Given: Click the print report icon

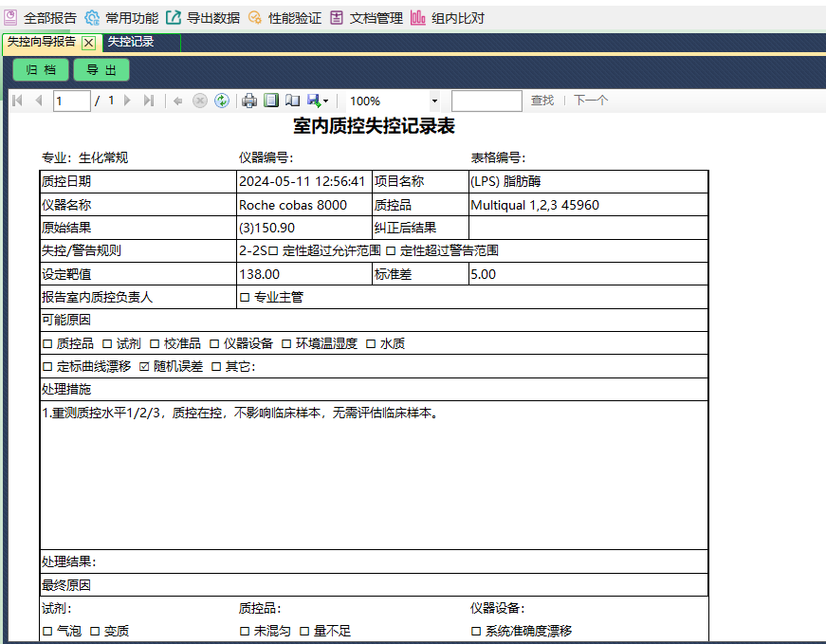Looking at the screenshot, I should click(x=249, y=101).
